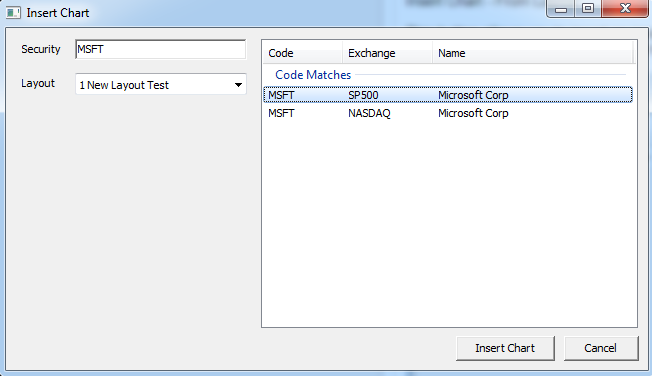Click the Cancel button

pyautogui.click(x=601, y=348)
